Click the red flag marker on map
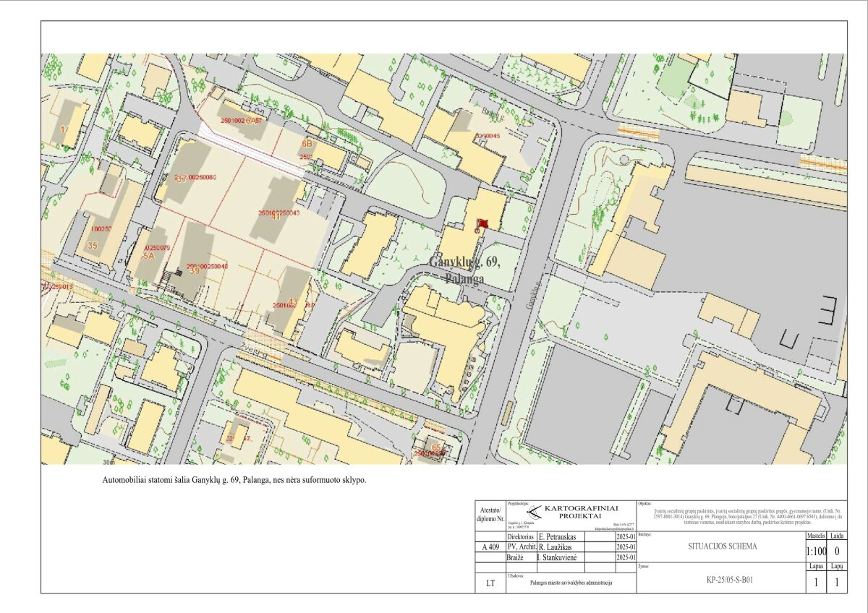 click(482, 223)
